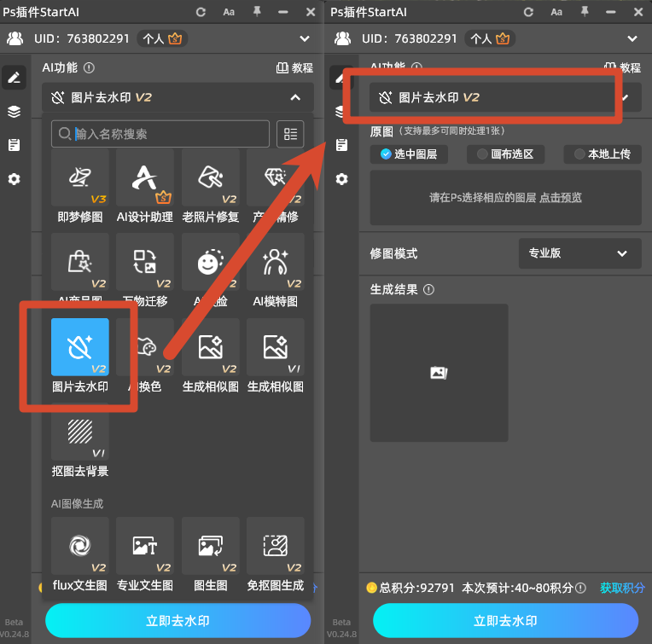This screenshot has width=652, height=644.
Task: Open settings gear in left window sidebar
Action: pyautogui.click(x=15, y=179)
